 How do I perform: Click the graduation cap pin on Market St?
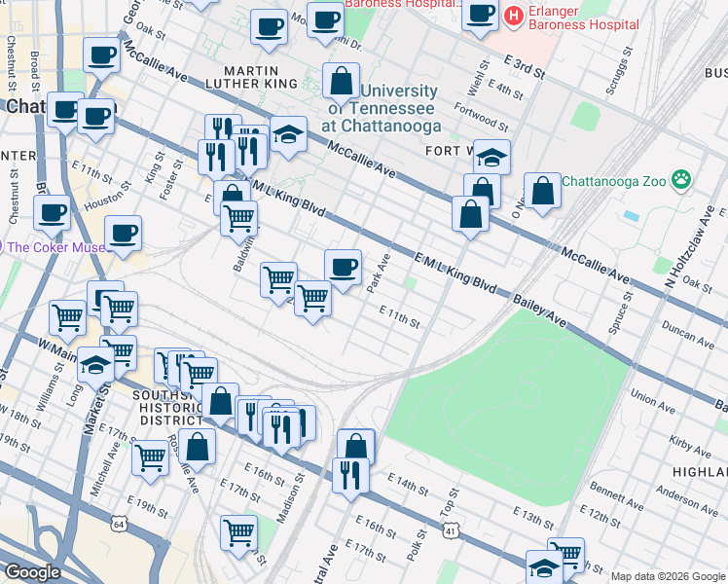coord(95,368)
